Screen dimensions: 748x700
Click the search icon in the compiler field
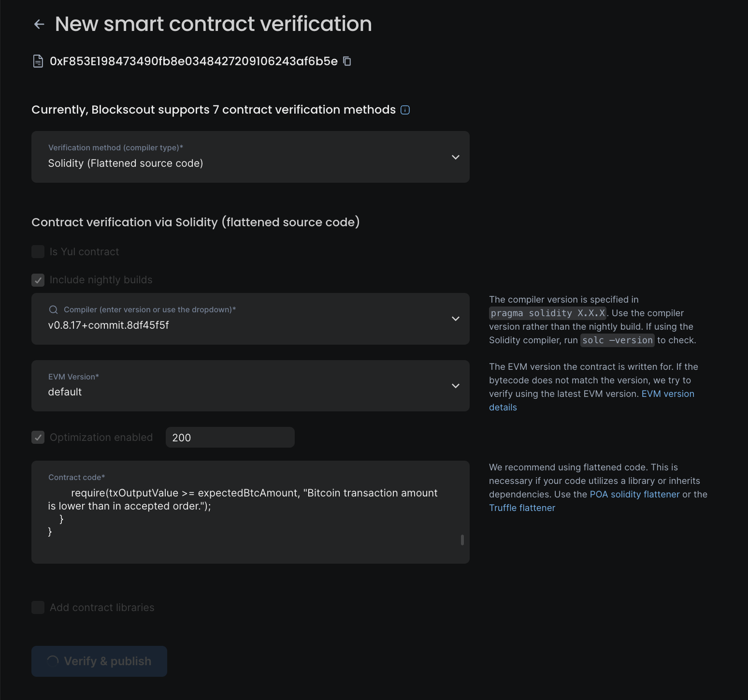53,309
